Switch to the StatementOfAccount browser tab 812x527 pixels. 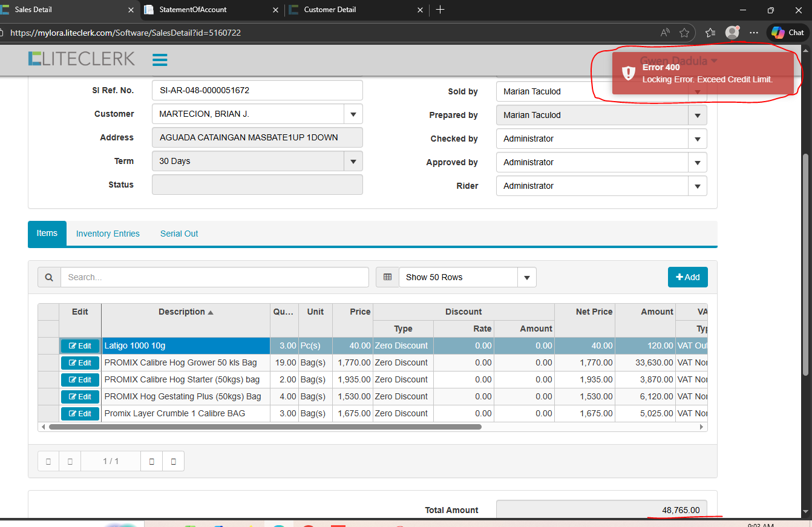pos(193,10)
